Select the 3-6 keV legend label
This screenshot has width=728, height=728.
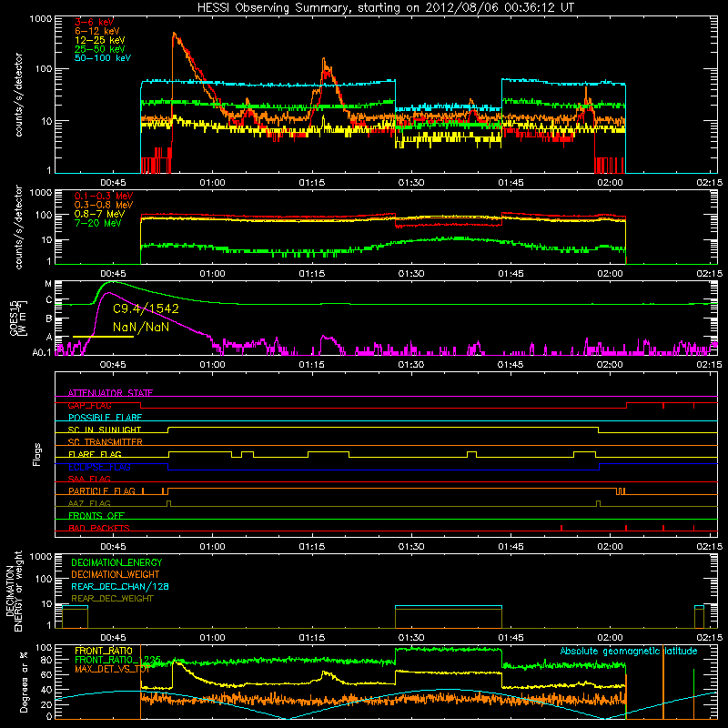click(94, 22)
